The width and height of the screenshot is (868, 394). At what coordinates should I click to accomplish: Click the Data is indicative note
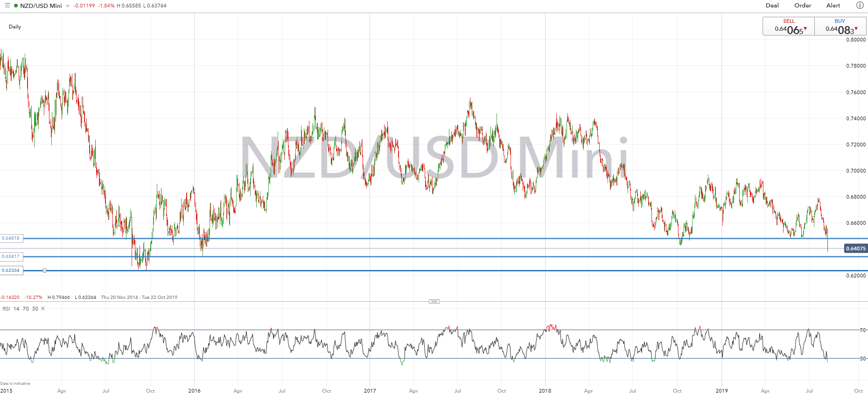[15, 383]
